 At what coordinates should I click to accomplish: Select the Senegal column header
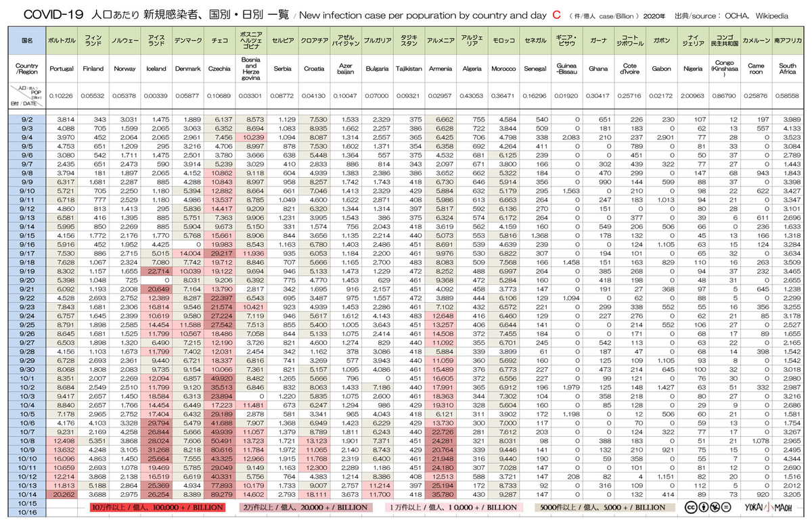pyautogui.click(x=535, y=69)
